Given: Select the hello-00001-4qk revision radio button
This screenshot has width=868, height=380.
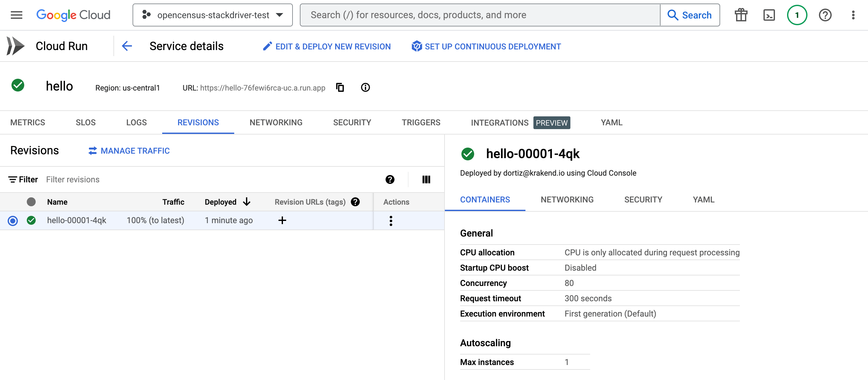Looking at the screenshot, I should coord(13,221).
